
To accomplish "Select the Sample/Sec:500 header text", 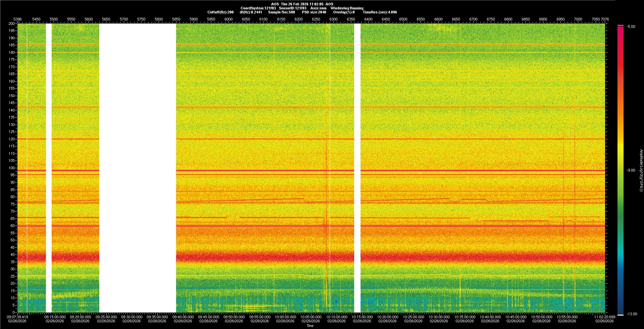I will click(x=281, y=12).
